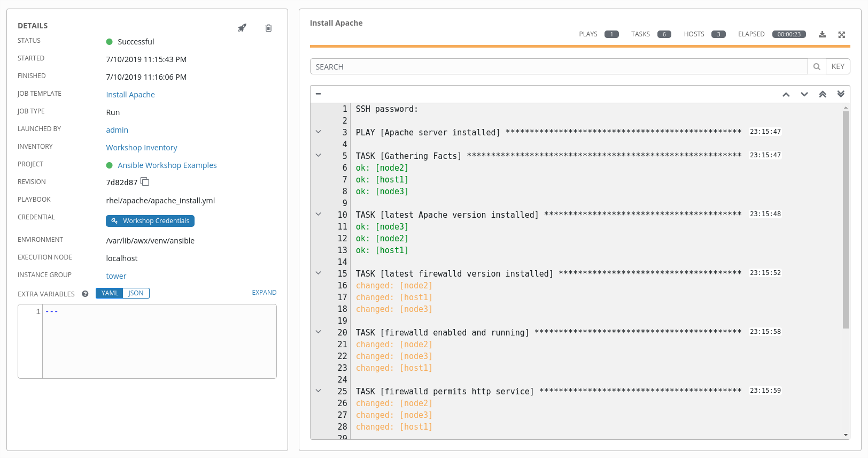Collapse the PLAY Apache server installed section
This screenshot has height=458, width=868.
click(x=319, y=132)
